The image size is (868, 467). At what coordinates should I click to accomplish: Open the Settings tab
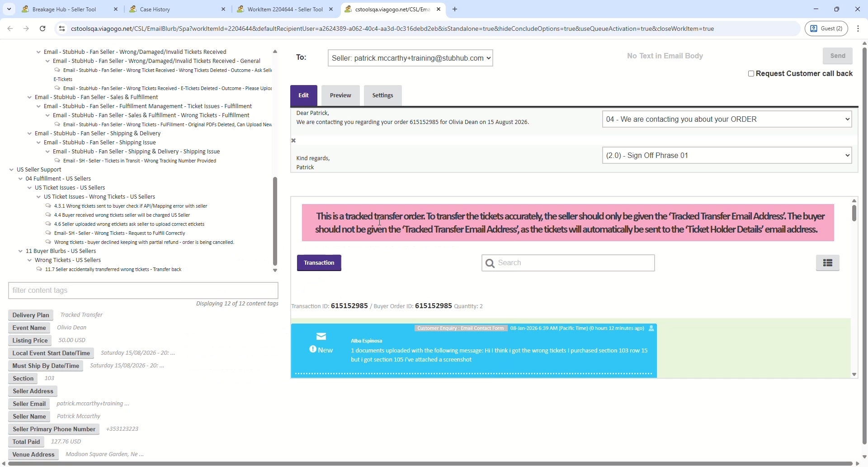pos(383,95)
